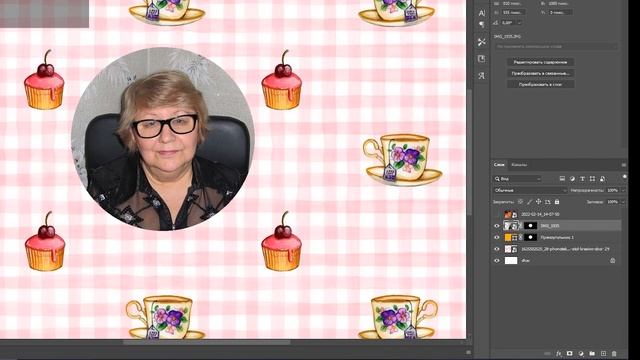Hide the phonoteka pattern layer
The width and height of the screenshot is (640, 360).
click(x=497, y=249)
